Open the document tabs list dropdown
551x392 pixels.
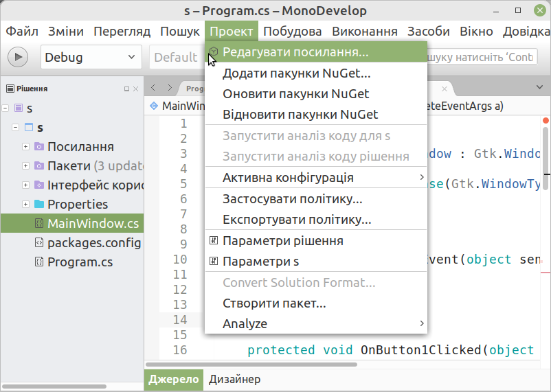(540, 87)
